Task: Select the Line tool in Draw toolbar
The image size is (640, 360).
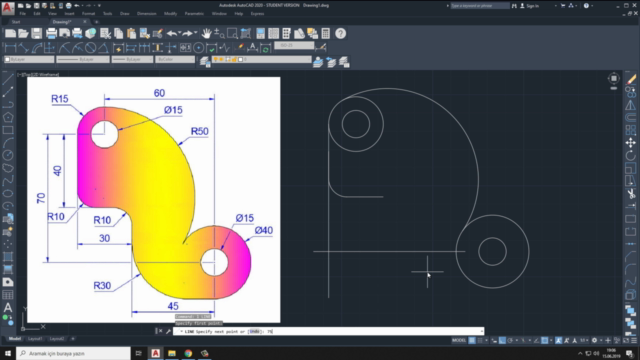Action: point(8,79)
